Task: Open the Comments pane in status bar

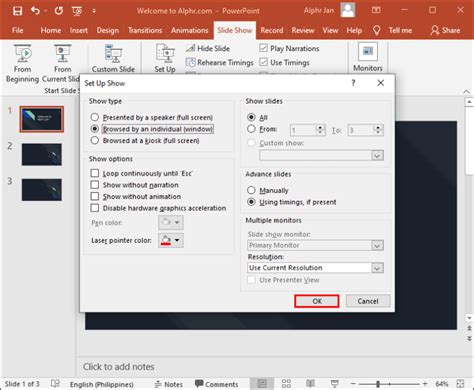Action: (216, 384)
